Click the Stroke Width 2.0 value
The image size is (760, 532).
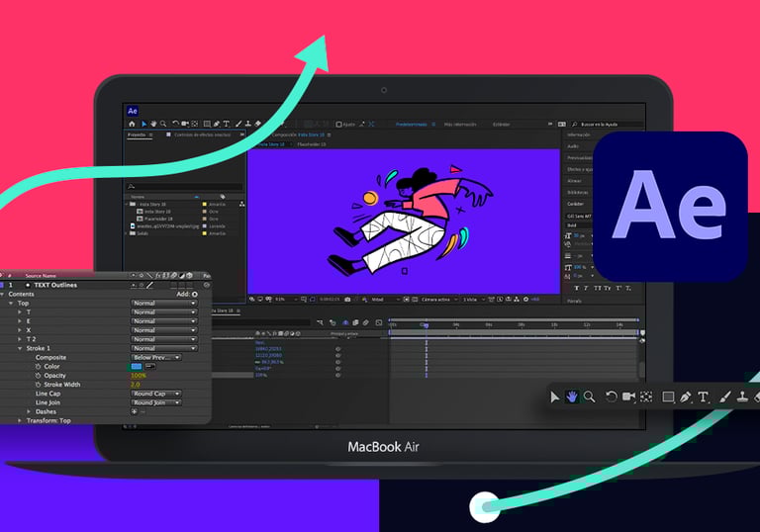click(136, 385)
